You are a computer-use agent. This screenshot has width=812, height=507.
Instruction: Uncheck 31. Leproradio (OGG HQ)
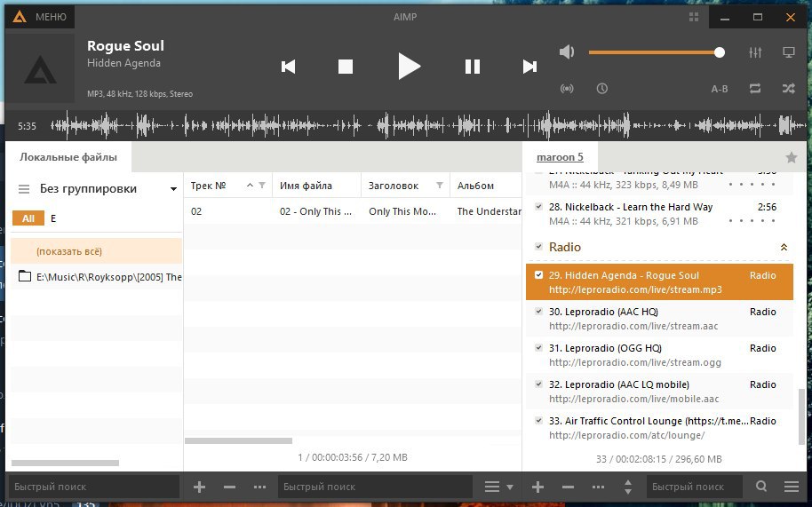538,348
